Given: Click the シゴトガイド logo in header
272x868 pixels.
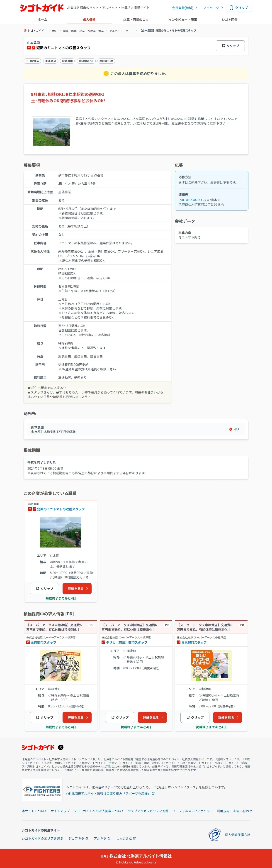Looking at the screenshot, I should tap(42, 7).
